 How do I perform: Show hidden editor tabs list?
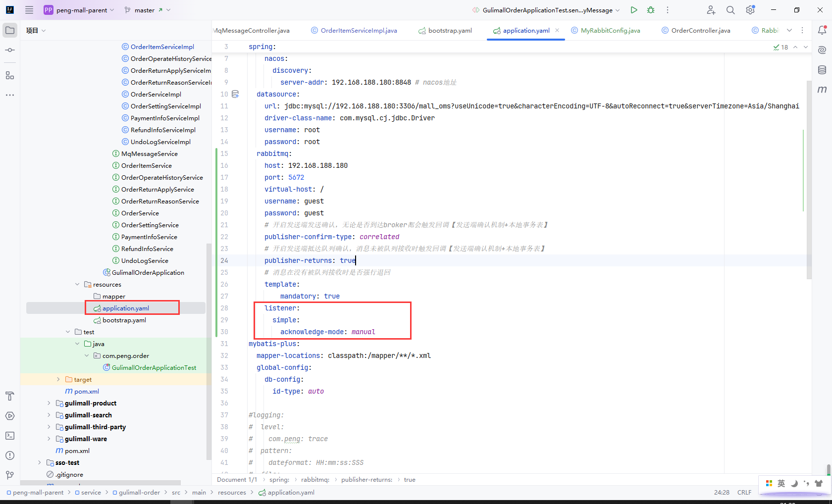(x=789, y=30)
